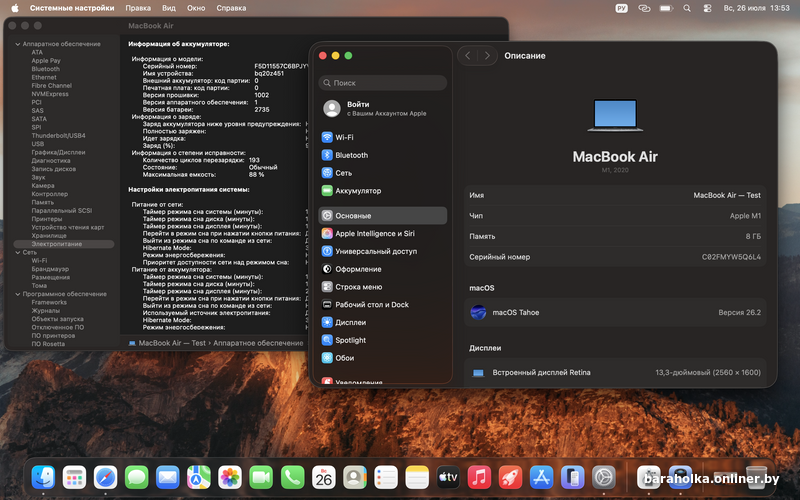Launch FaceTime from the Dock
Viewport: 800px width, 500px height.
[261, 478]
